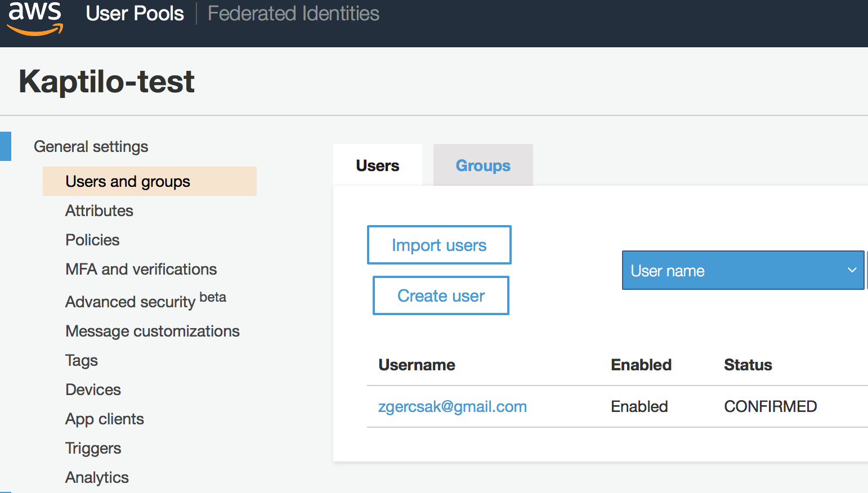Click the Import users button
The width and height of the screenshot is (868, 493).
coord(439,245)
